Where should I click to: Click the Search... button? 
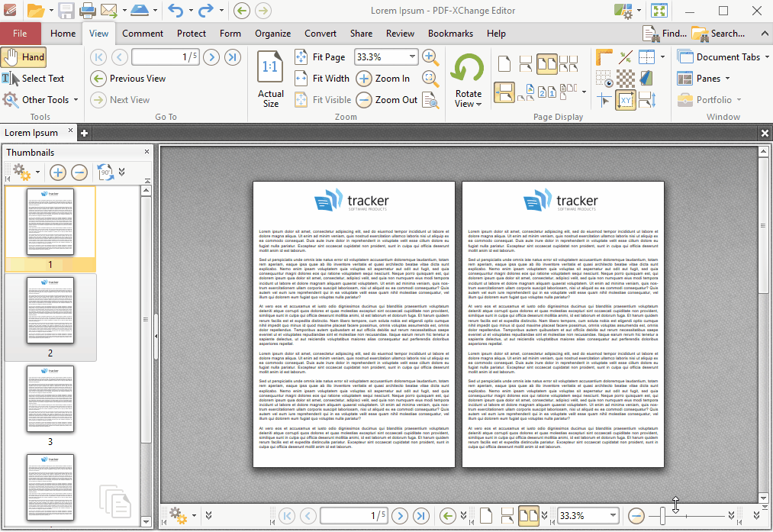pyautogui.click(x=719, y=34)
